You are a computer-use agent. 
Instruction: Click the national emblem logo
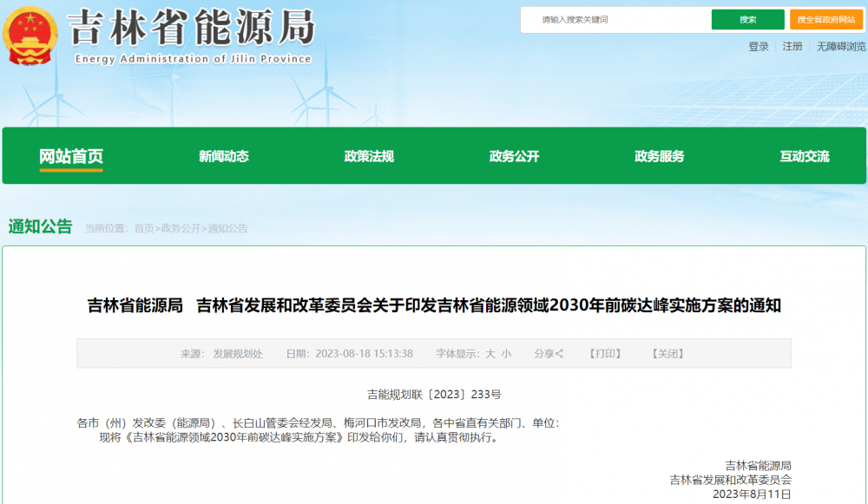[x=30, y=35]
